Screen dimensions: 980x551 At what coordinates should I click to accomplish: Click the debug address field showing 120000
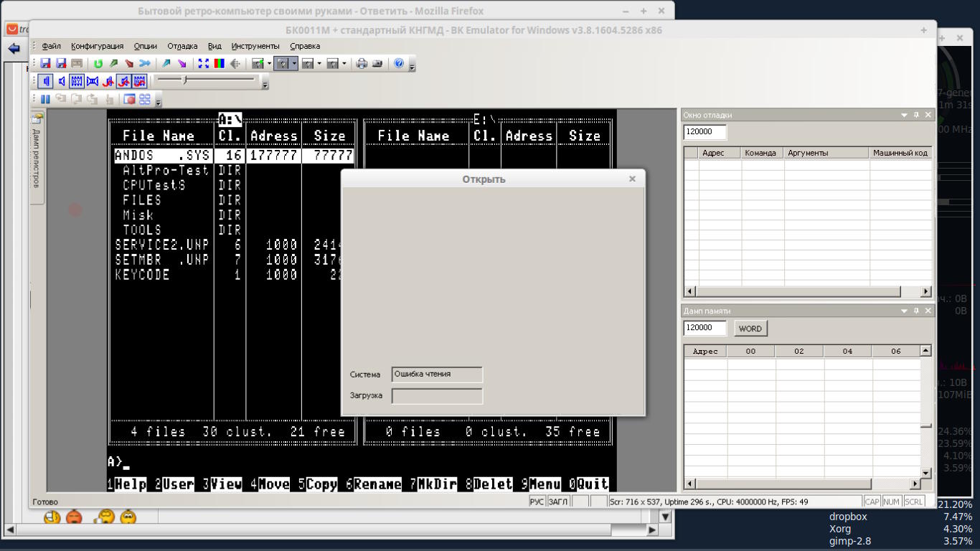705,132
